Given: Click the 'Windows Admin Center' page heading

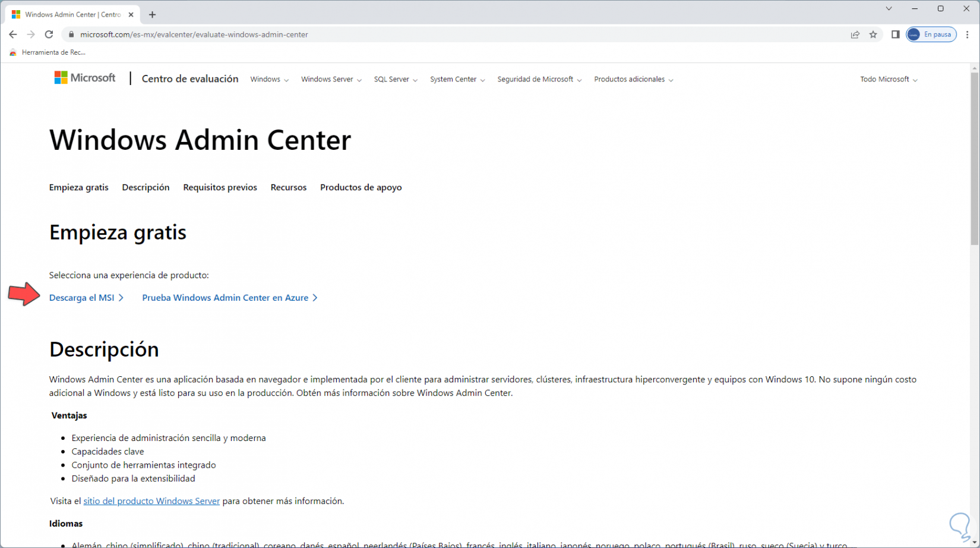Looking at the screenshot, I should pos(200,140).
